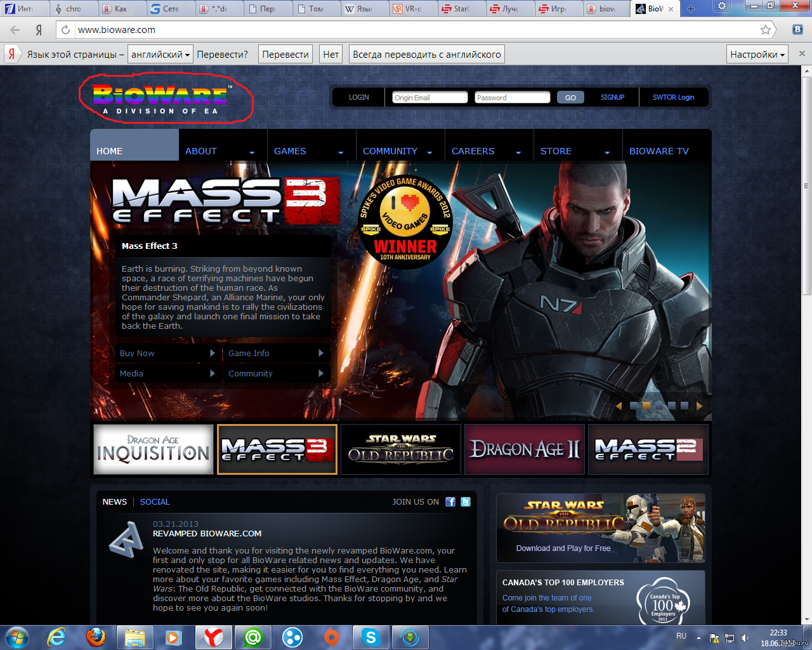
Task: Select the Mass Effect 2 thumbnail
Action: [648, 449]
